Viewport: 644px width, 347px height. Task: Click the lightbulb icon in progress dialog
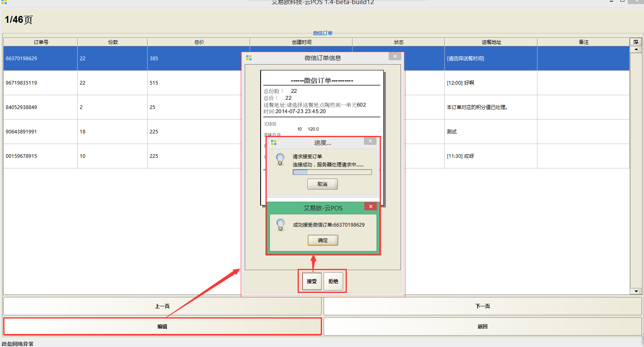tap(280, 159)
